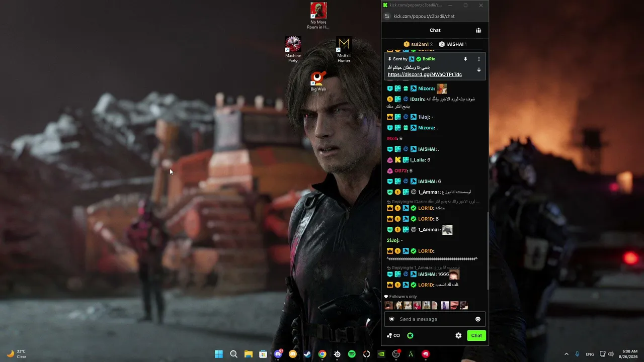This screenshot has height=362, width=644.
Task: Pick the first emote in quick emote row
Action: pyautogui.click(x=388, y=305)
